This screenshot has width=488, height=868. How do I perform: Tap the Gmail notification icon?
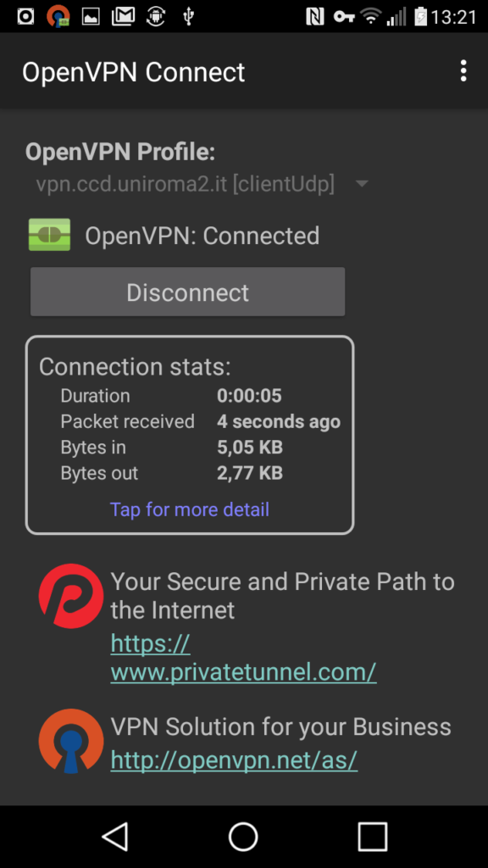click(x=123, y=17)
